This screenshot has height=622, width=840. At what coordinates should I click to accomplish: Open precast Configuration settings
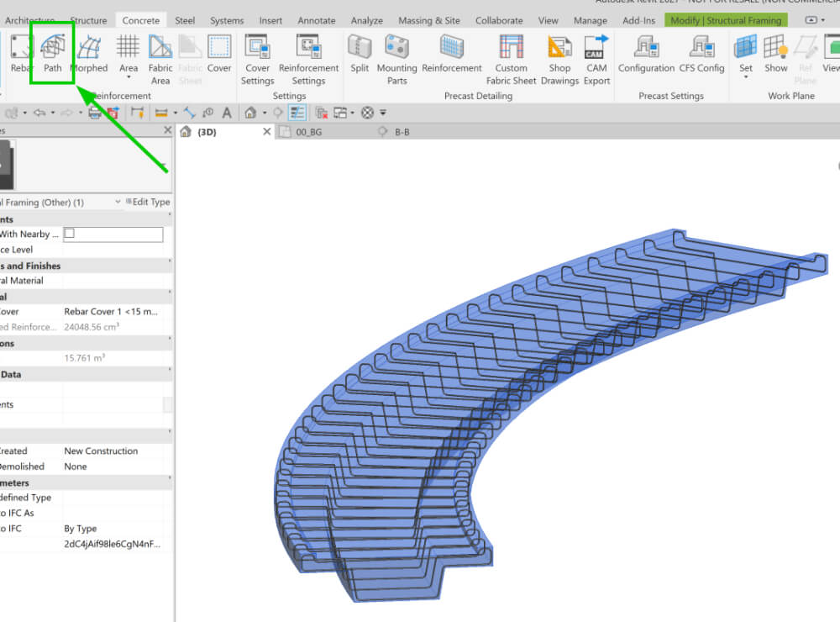pyautogui.click(x=646, y=53)
